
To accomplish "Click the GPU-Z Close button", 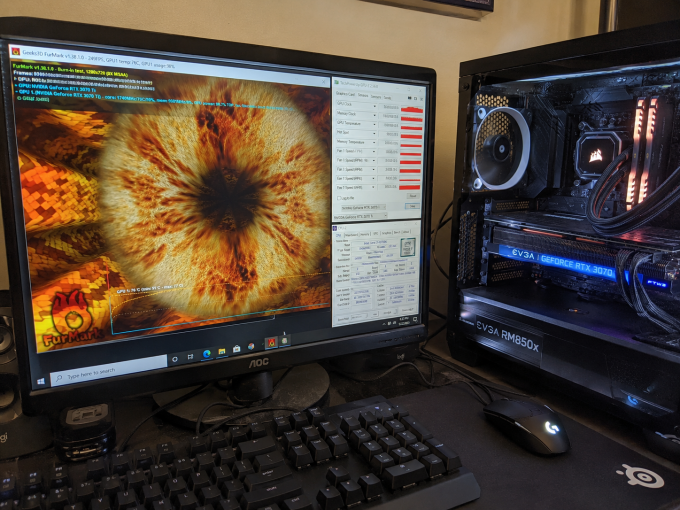I will (x=412, y=206).
